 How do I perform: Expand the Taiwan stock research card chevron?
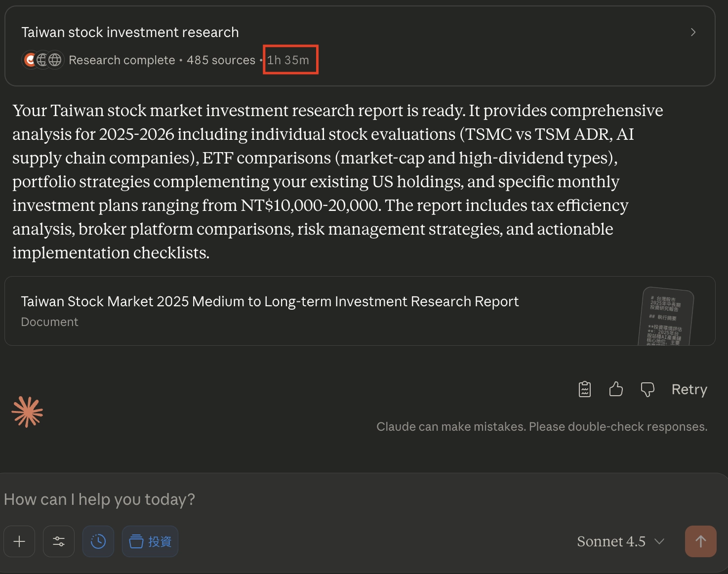pyautogui.click(x=693, y=32)
